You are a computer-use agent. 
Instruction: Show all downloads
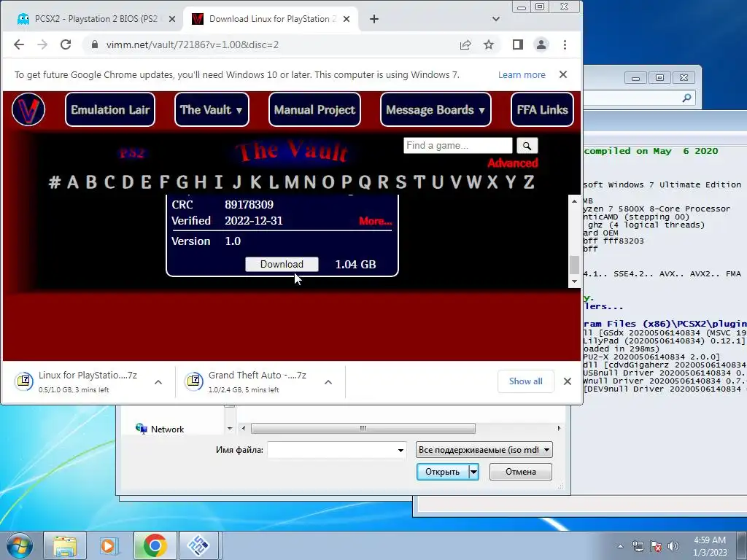525,381
